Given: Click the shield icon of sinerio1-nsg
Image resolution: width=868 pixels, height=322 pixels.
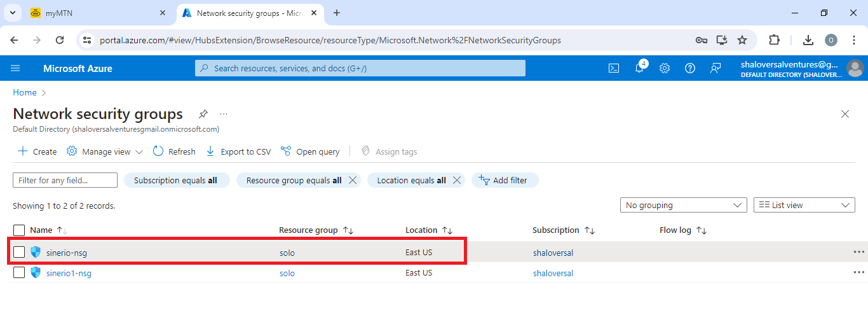Looking at the screenshot, I should (36, 272).
